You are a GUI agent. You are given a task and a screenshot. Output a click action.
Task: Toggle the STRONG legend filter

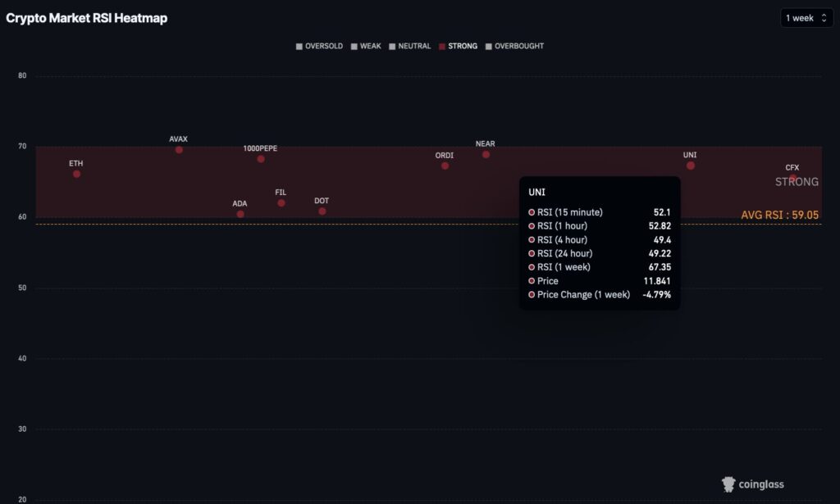458,46
